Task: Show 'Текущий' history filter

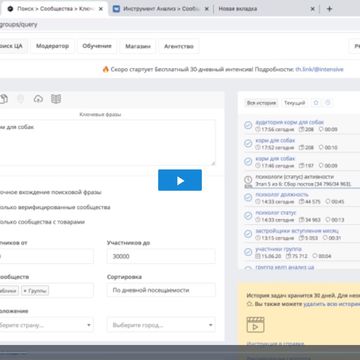Action: (294, 103)
